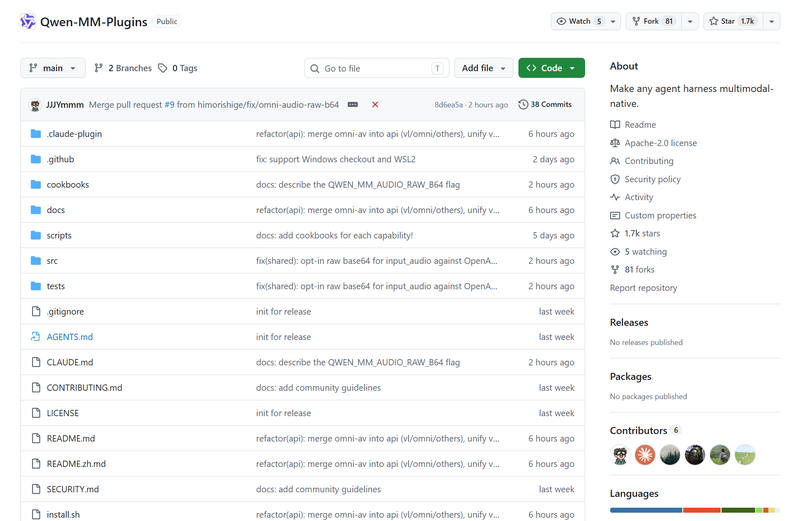Image resolution: width=800 pixels, height=521 pixels.
Task: Star the Qwen-MM-Plugins repository
Action: tap(733, 21)
